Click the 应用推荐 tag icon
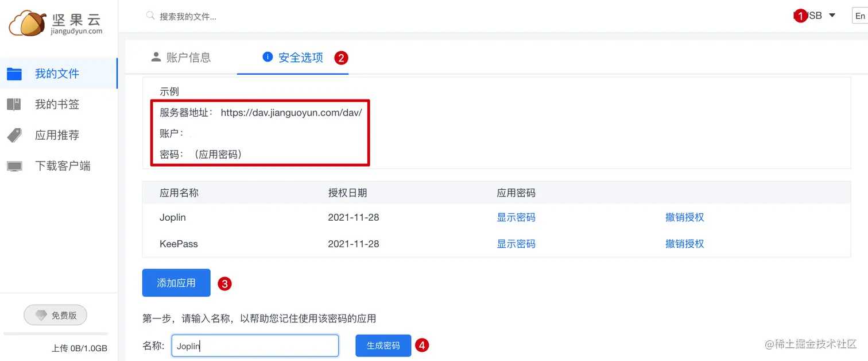 click(x=14, y=135)
